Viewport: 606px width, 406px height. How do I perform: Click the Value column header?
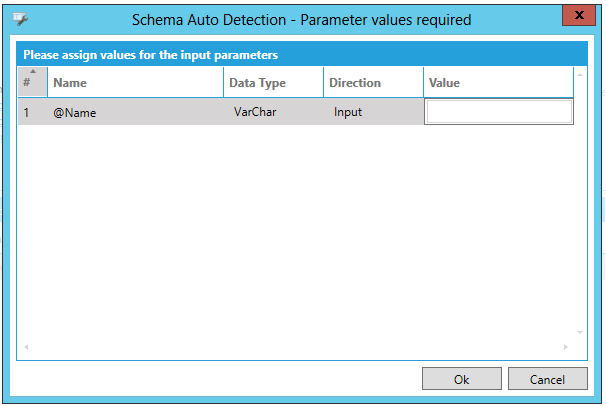pyautogui.click(x=497, y=83)
